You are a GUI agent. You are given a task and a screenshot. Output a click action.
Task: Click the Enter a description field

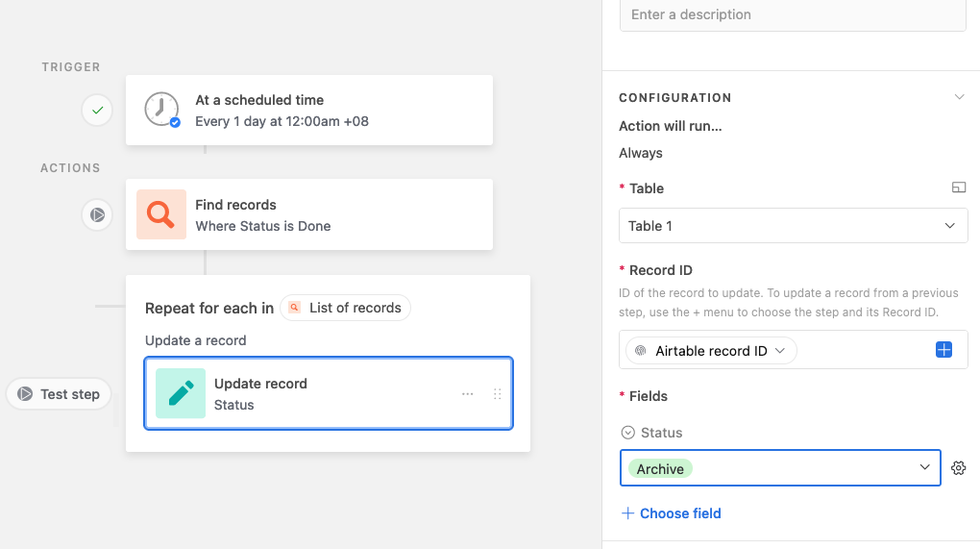point(793,15)
